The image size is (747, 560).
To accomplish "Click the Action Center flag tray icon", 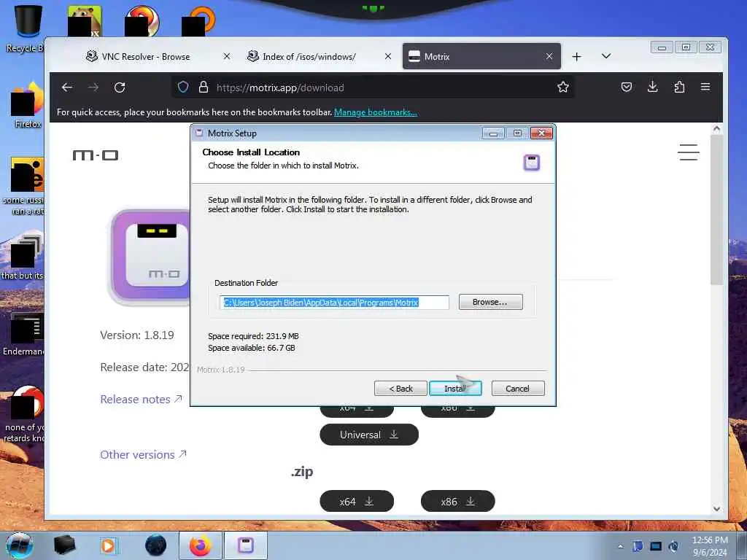I will [638, 546].
